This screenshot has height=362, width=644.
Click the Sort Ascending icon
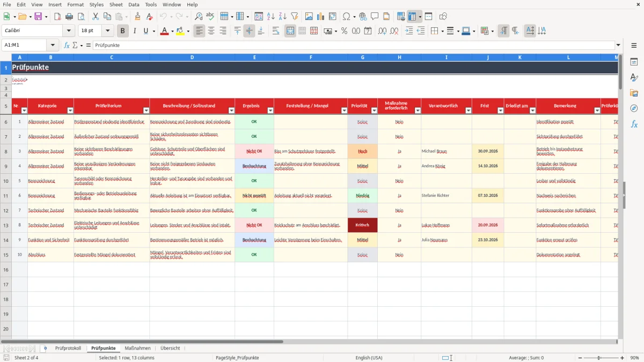(271, 17)
